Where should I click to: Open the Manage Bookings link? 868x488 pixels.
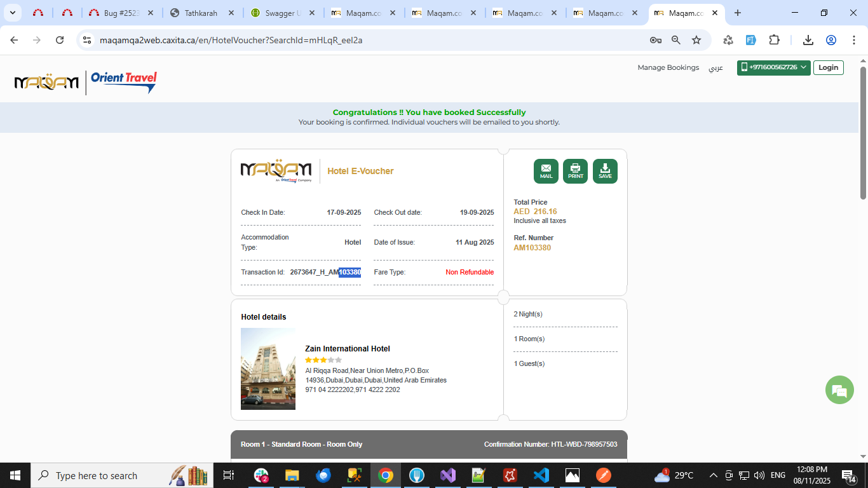point(668,67)
